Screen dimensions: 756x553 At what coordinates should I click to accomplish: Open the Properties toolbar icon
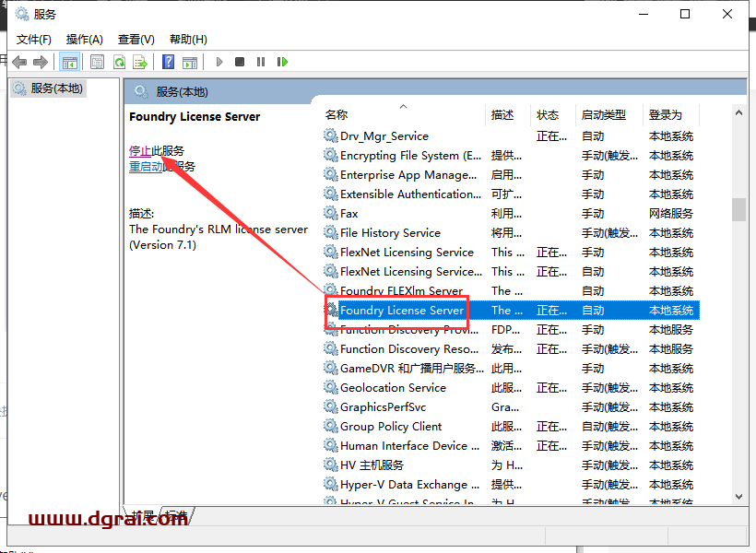coord(98,62)
